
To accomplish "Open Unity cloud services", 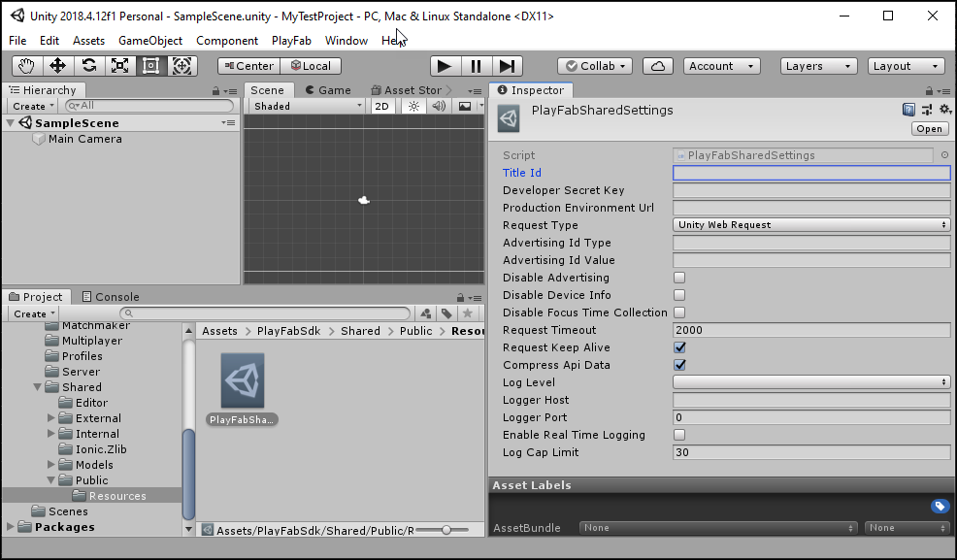I will 656,65.
